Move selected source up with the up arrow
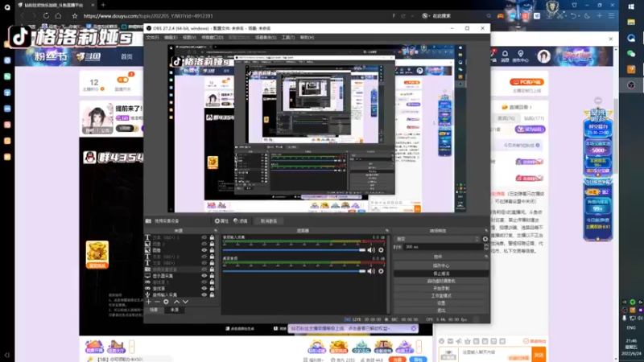The image size is (644, 362). [x=176, y=302]
